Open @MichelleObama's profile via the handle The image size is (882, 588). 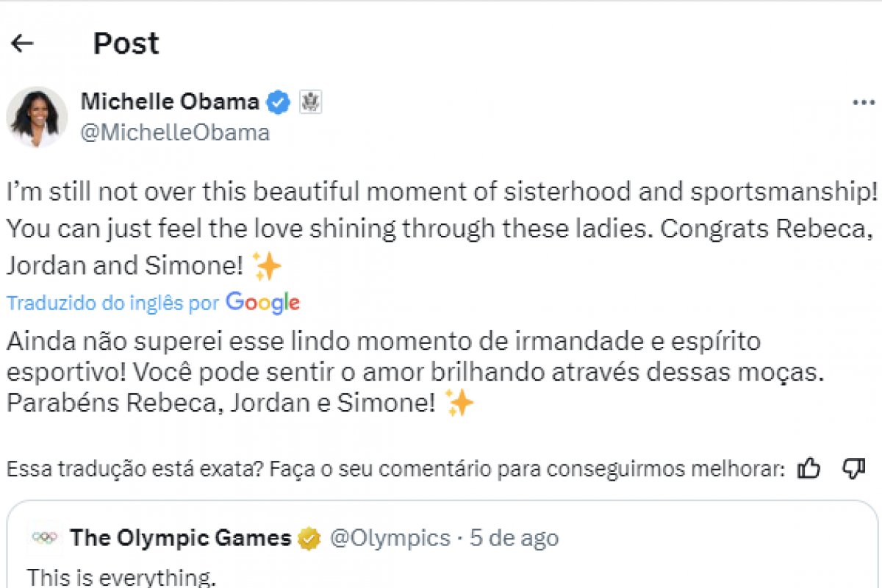pyautogui.click(x=175, y=132)
